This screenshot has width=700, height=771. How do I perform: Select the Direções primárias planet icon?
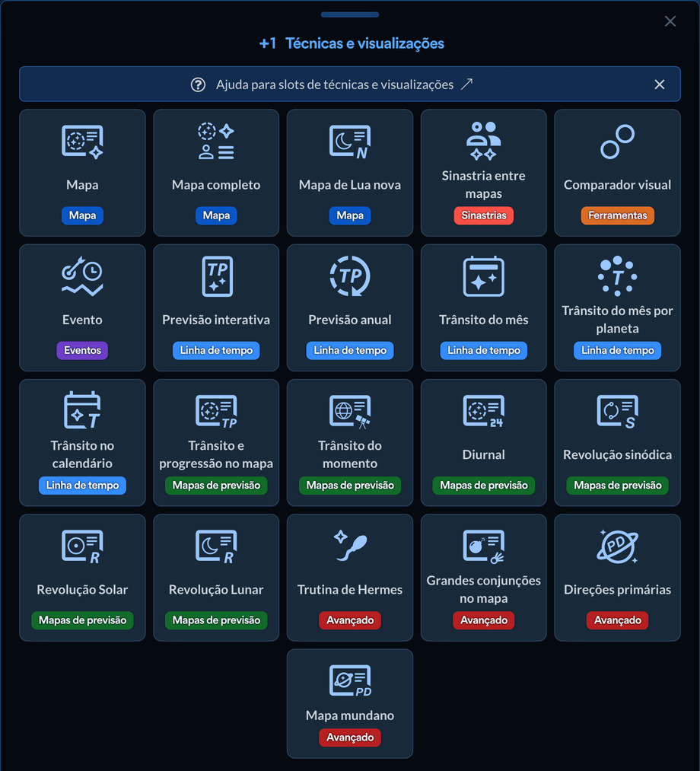[x=617, y=546]
